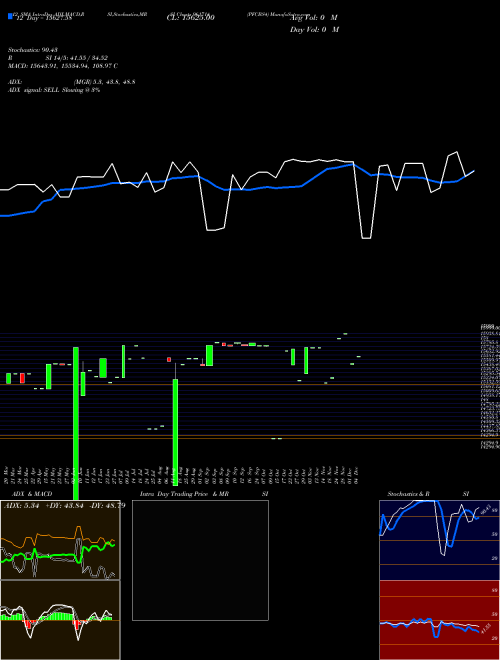Screen dimensions: 500x660
Task: Open the MACD histogram chart panel
Action: (60, 620)
